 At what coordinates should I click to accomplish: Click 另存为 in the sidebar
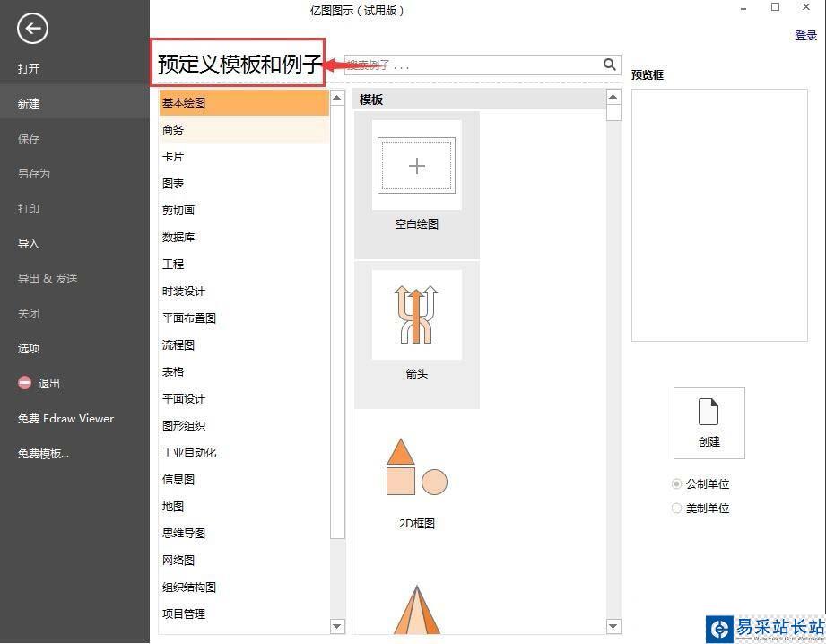coord(34,173)
